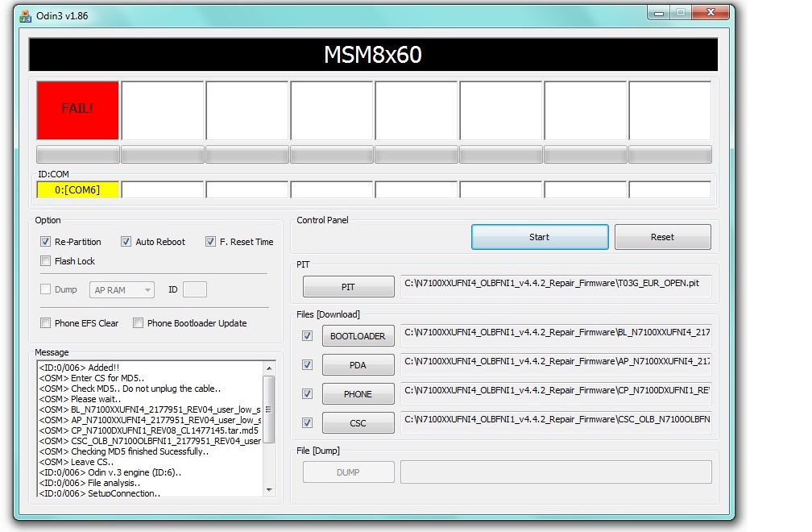Enable the Flash Lock checkbox
This screenshot has width=812, height=532.
46,261
